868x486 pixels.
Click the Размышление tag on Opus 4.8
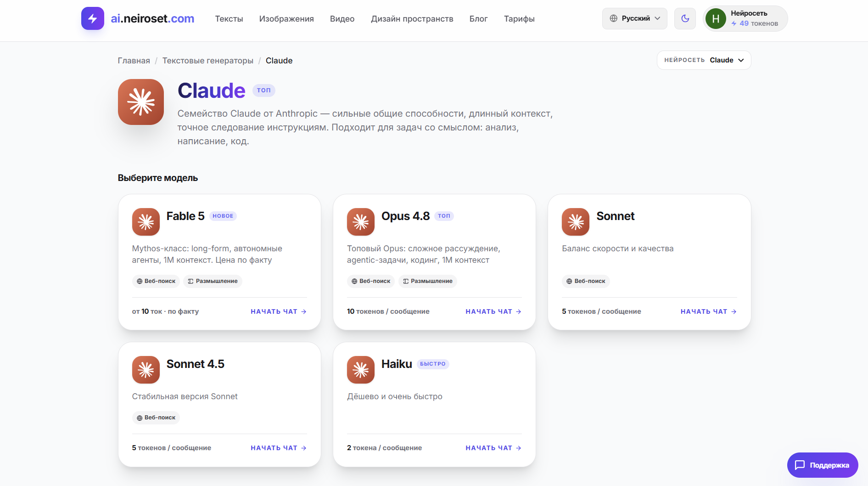(x=427, y=281)
